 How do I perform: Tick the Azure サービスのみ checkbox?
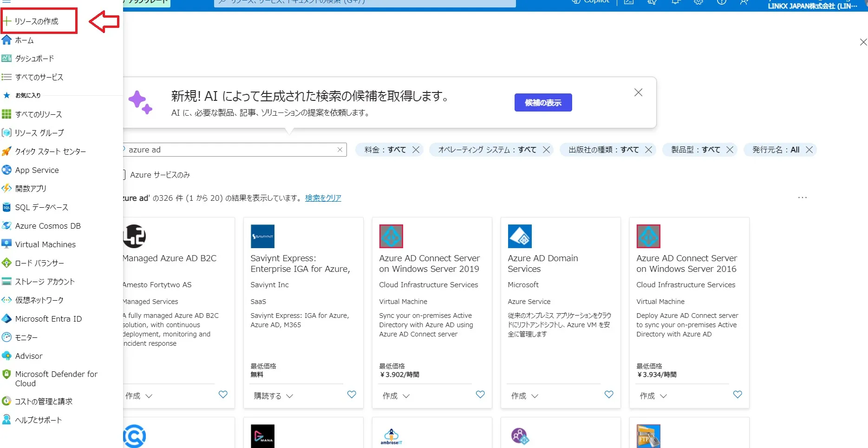(x=124, y=175)
